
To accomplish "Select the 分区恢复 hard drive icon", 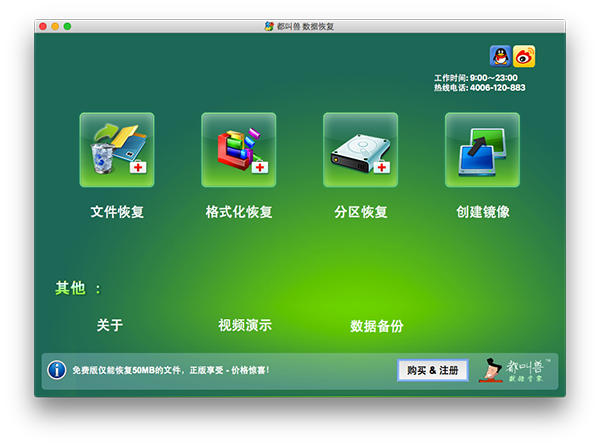I will [360, 150].
